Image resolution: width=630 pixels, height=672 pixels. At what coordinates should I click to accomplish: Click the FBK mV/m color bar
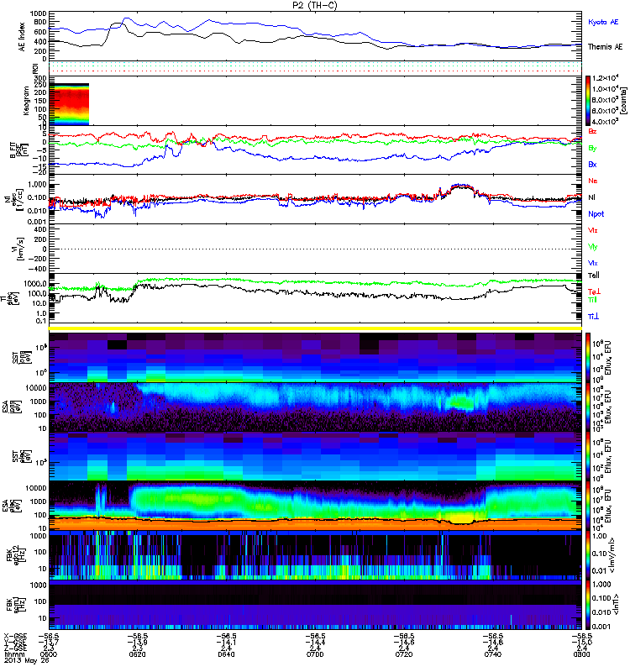click(x=588, y=555)
